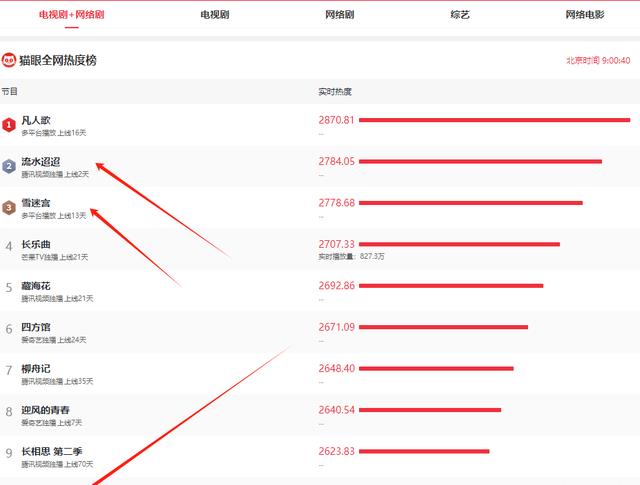Click 腾讯视频独播 上线70天 subtitle
The width and height of the screenshot is (640, 485).
(x=57, y=464)
